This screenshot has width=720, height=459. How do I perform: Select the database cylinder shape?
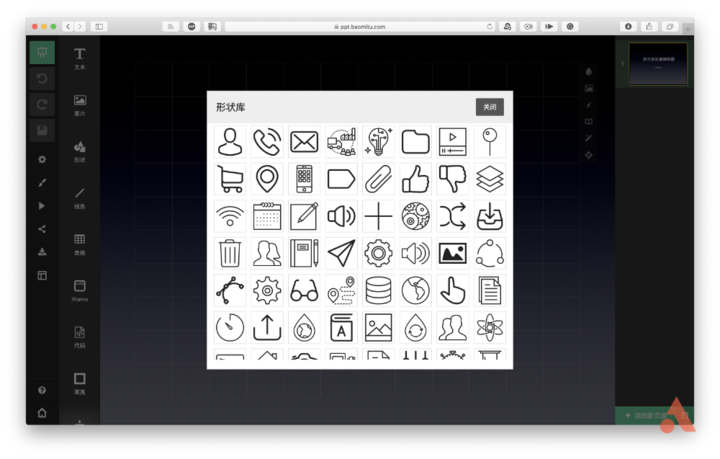tap(378, 291)
